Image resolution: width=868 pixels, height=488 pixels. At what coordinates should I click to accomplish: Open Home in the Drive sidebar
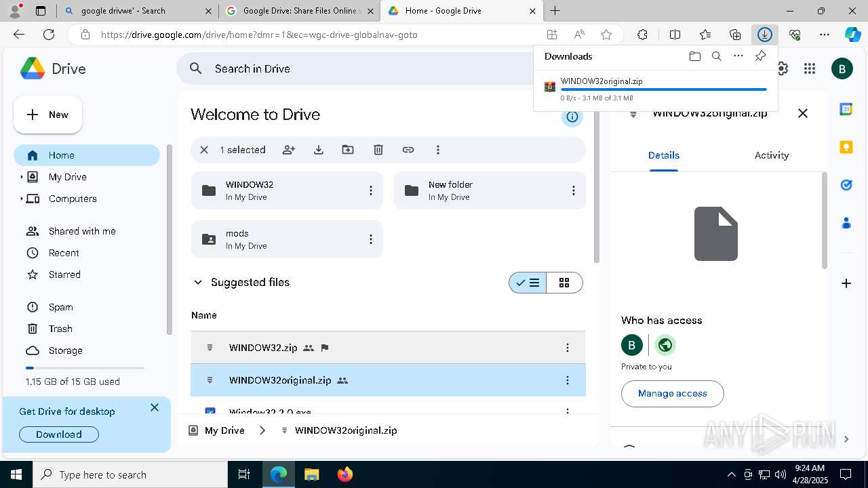click(x=87, y=155)
